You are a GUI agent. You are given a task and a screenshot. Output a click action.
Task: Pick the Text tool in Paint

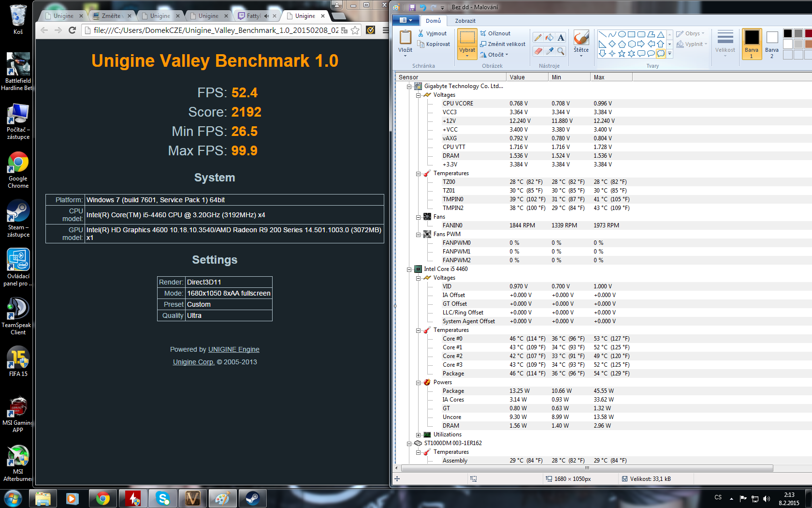point(561,38)
